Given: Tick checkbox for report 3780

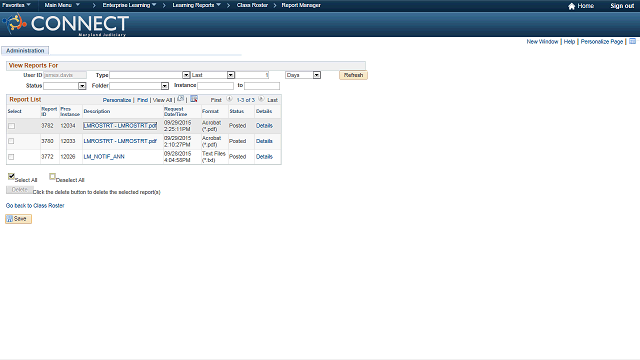Looking at the screenshot, I should (11, 141).
